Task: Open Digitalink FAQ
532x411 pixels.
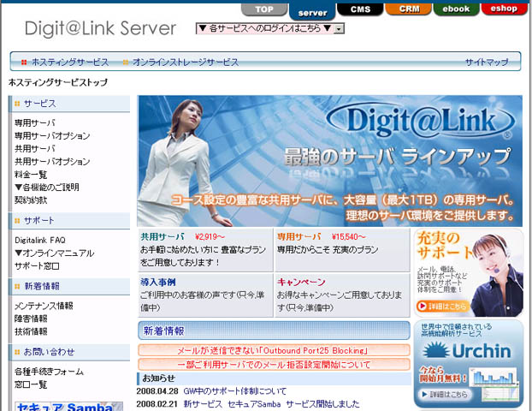Action: [40, 240]
